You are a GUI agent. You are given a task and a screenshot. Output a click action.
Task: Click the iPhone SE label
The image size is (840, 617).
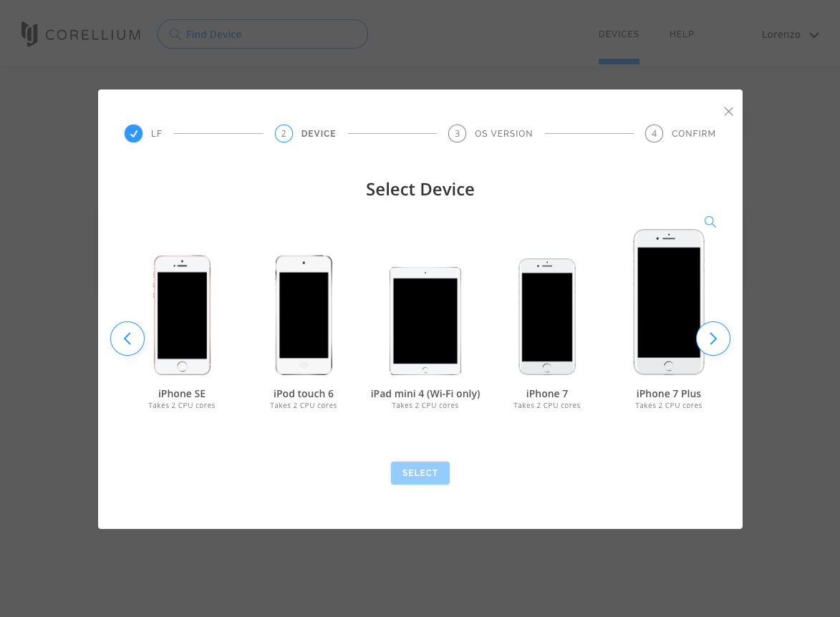182,394
